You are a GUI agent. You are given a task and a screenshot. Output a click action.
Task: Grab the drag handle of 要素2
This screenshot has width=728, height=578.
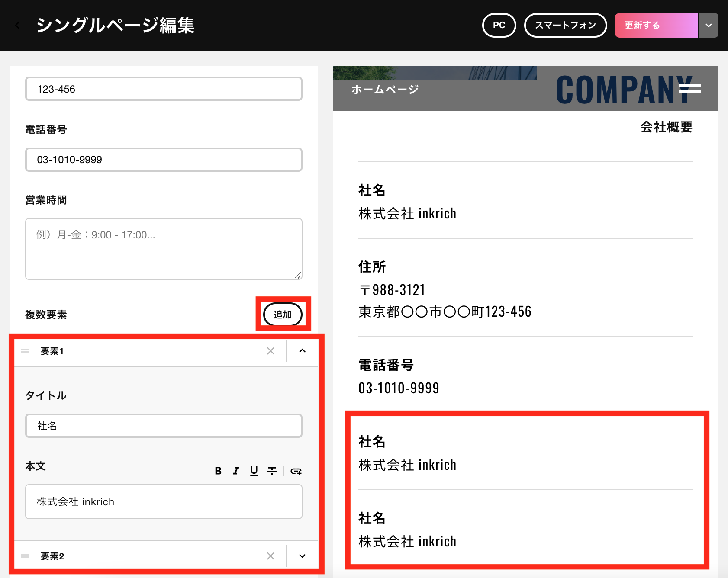coord(25,556)
